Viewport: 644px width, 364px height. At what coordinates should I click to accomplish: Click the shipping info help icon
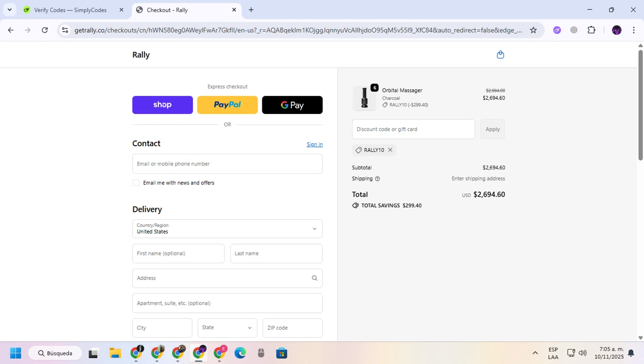[x=377, y=179]
